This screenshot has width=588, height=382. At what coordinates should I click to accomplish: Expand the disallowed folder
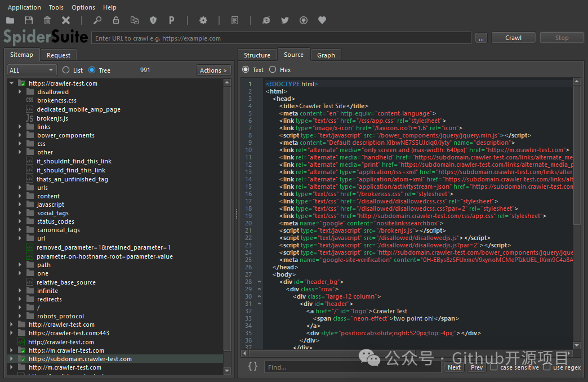(x=20, y=92)
